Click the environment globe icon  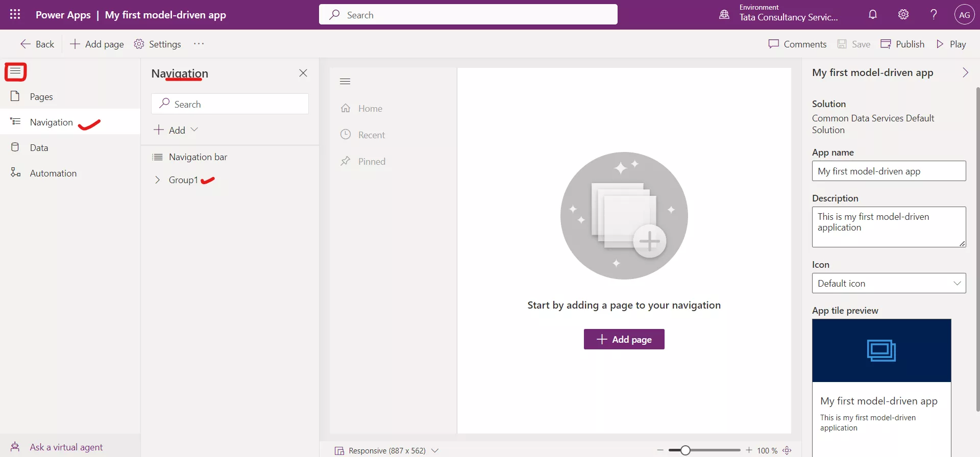tap(724, 14)
